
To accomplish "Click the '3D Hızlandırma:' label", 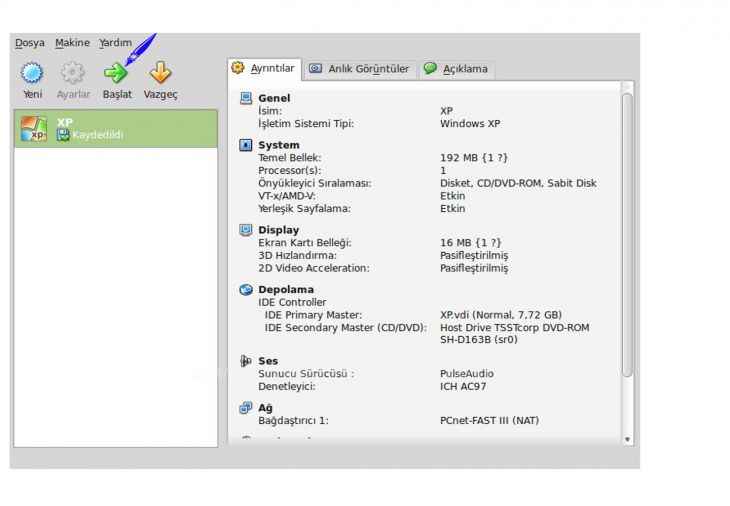I will tap(297, 256).
